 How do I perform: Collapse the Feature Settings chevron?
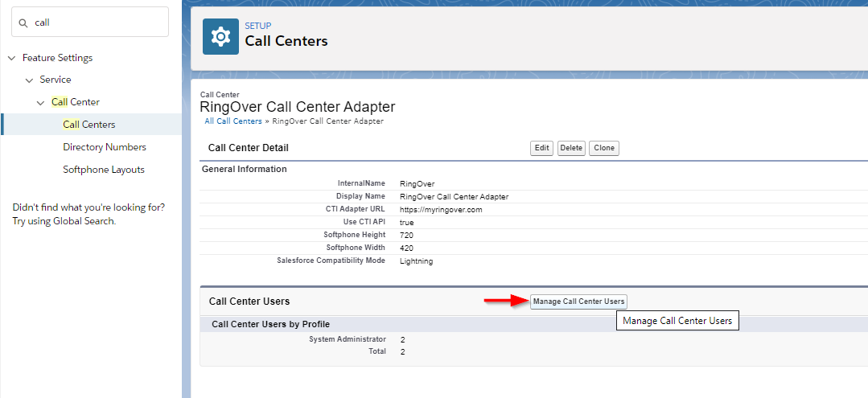pyautogui.click(x=11, y=58)
